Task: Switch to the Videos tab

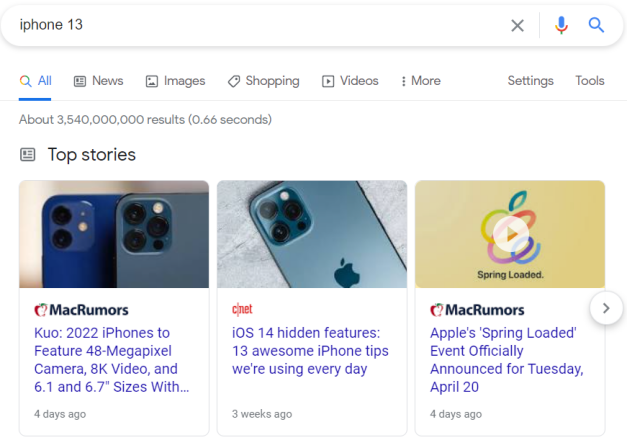Action: [350, 81]
